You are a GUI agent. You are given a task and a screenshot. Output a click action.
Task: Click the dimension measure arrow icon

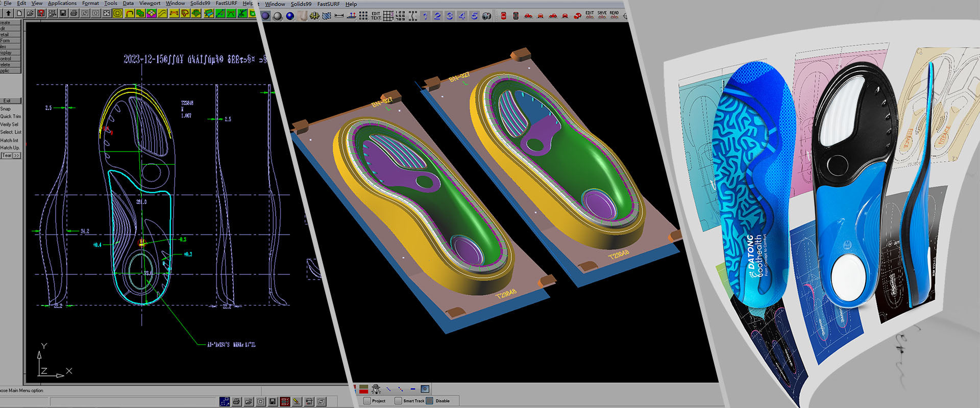click(339, 16)
